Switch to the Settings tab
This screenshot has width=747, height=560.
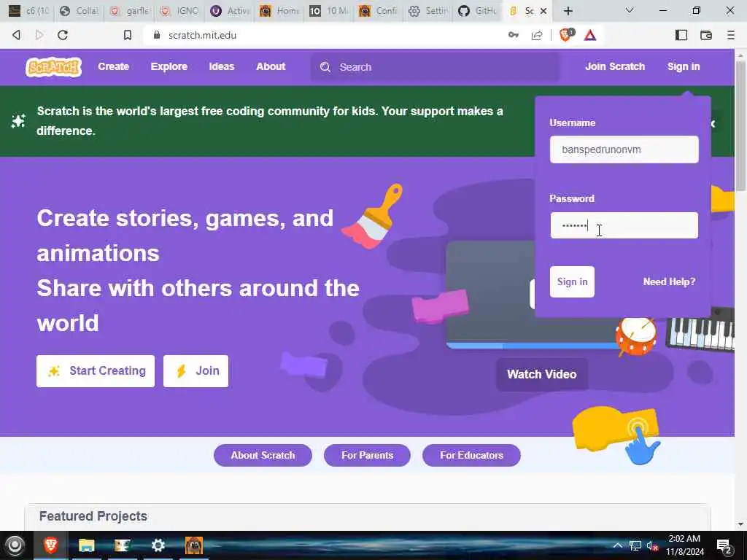point(427,10)
